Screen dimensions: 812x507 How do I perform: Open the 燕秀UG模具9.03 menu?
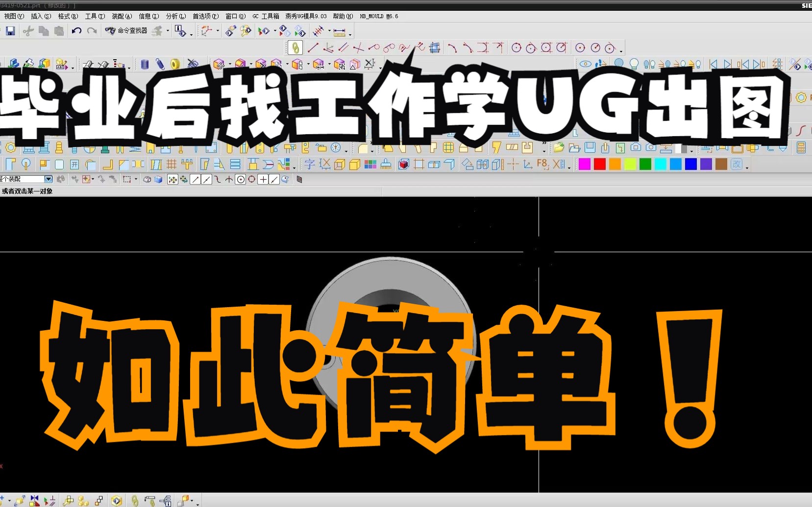(305, 16)
